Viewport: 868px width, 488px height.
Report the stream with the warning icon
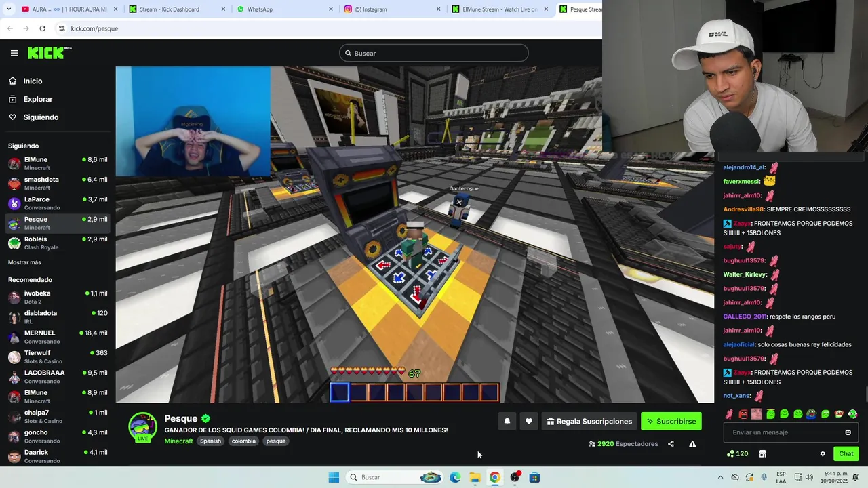pyautogui.click(x=692, y=444)
